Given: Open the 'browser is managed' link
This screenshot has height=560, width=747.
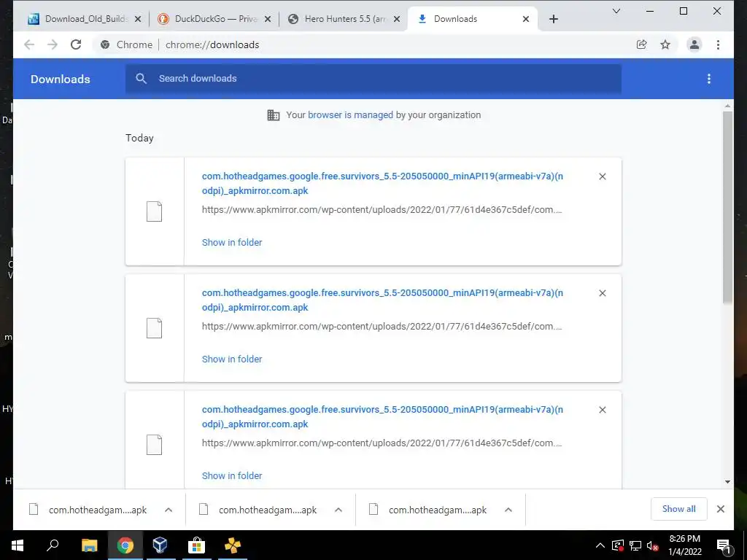Looking at the screenshot, I should (x=350, y=114).
